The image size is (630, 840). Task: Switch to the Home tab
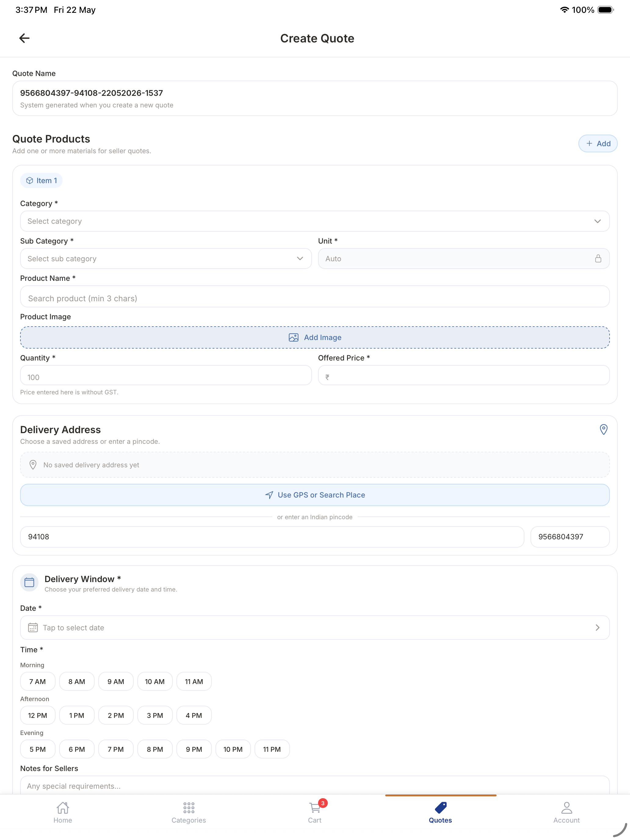[x=63, y=813]
